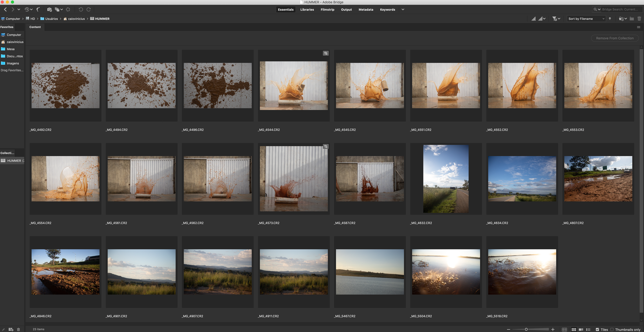Image resolution: width=644 pixels, height=332 pixels.
Task: Enable Thumbnails only checkbox
Action: (612, 329)
